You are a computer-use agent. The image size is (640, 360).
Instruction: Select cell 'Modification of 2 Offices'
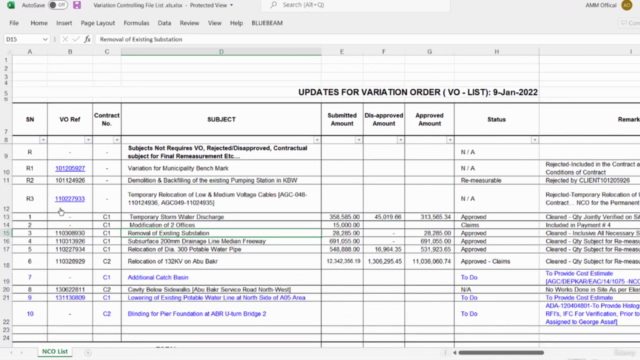point(221,225)
